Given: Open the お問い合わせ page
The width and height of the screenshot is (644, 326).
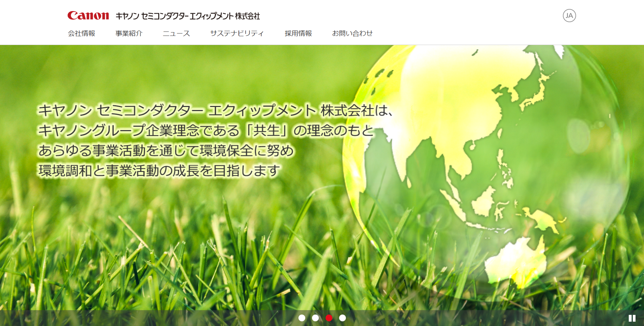Looking at the screenshot, I should coord(353,33).
